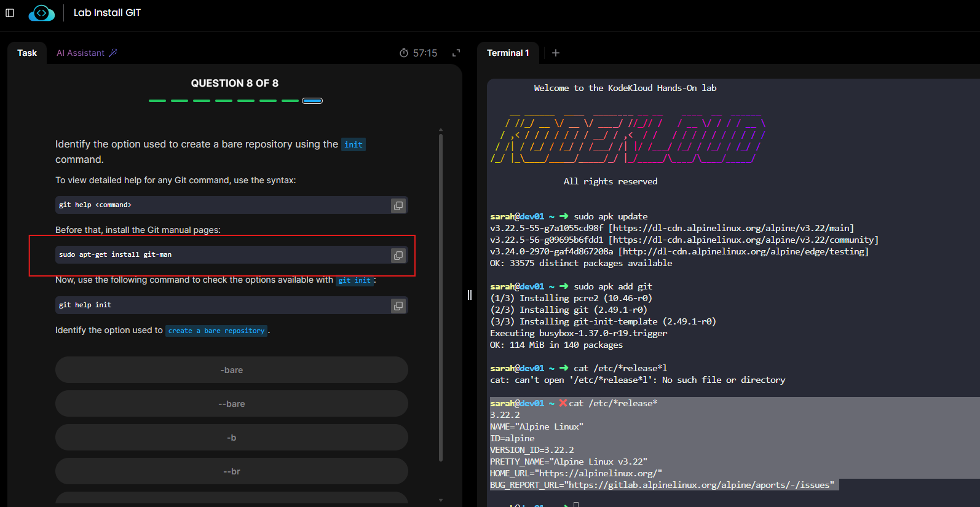
Task: Click the 'NAME="Alpine Linux"' terminal line
Action: point(537,426)
